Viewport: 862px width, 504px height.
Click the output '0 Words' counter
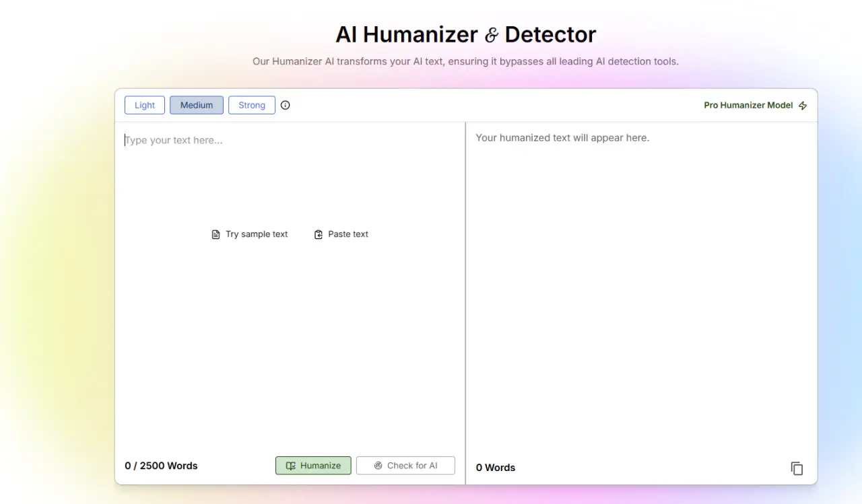tap(496, 468)
